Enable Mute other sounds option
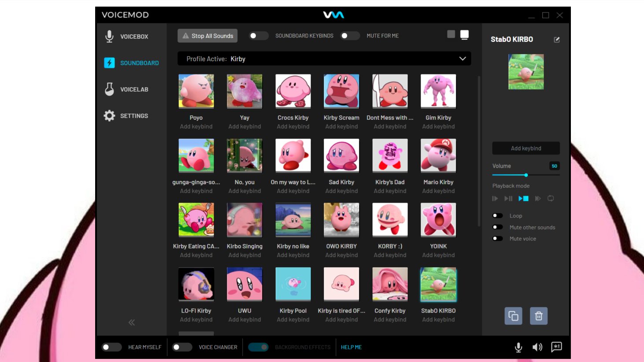 coord(498,227)
